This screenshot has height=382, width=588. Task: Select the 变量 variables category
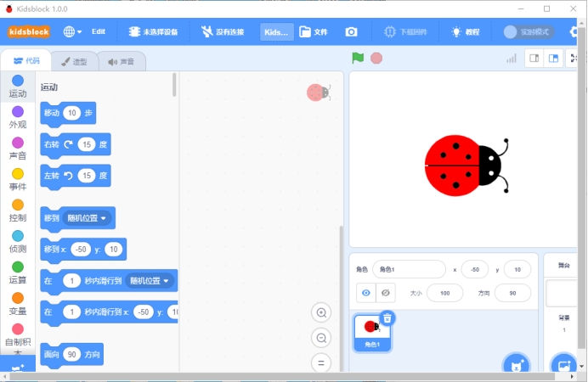pos(18,304)
